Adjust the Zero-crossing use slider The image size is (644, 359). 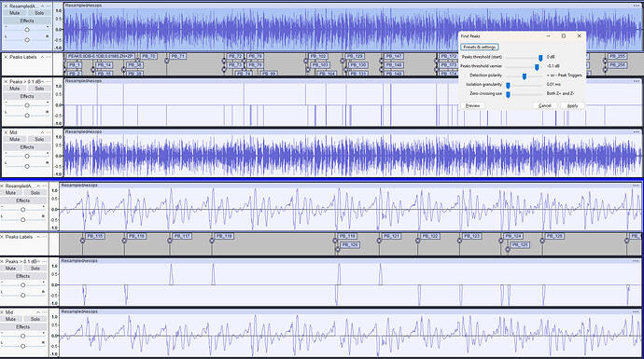[508, 94]
